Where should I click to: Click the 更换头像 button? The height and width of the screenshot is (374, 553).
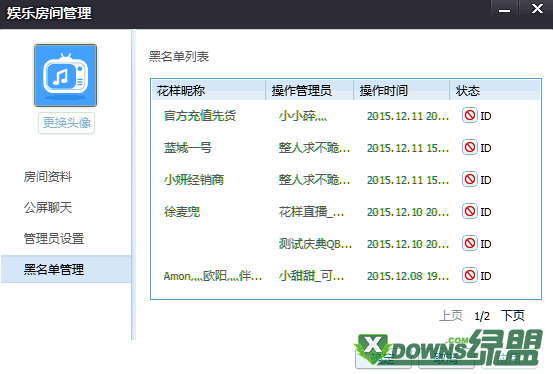point(66,123)
